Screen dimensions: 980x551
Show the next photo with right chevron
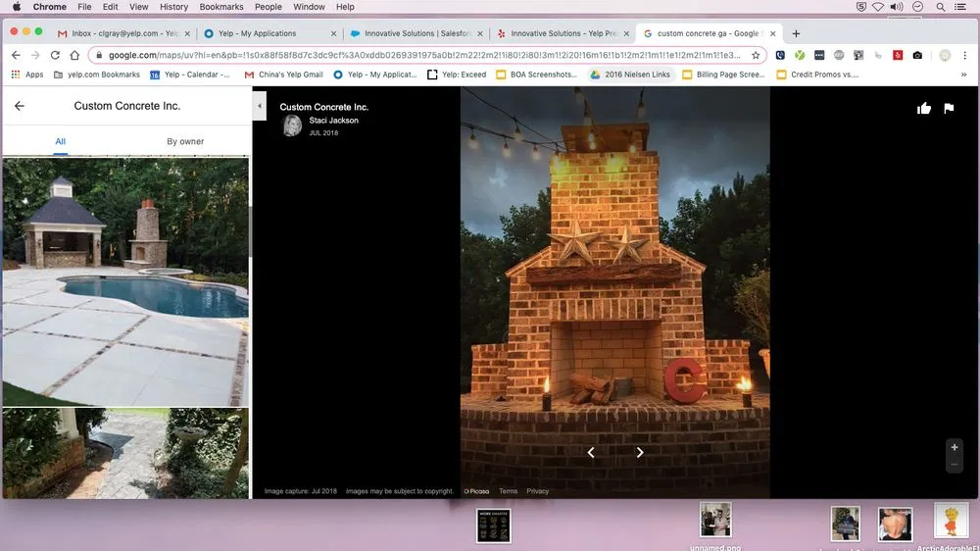tap(640, 452)
